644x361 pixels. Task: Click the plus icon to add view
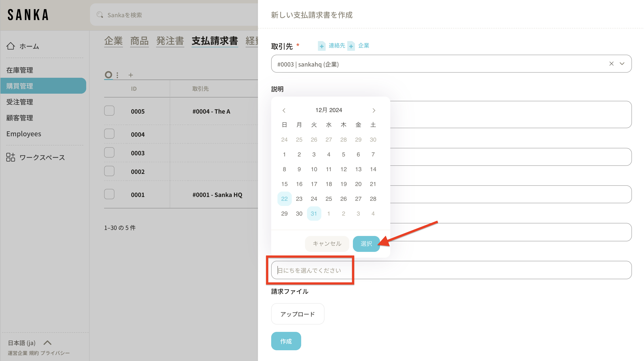pos(131,75)
